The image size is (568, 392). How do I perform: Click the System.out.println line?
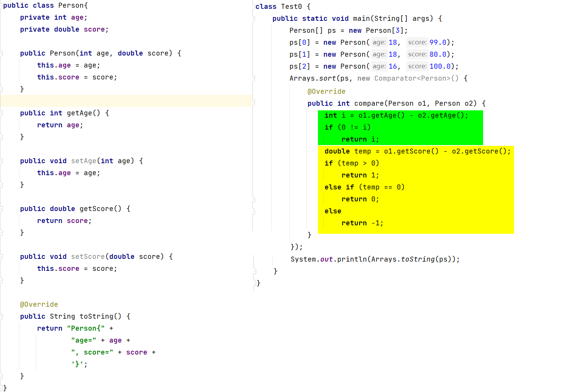point(375,259)
